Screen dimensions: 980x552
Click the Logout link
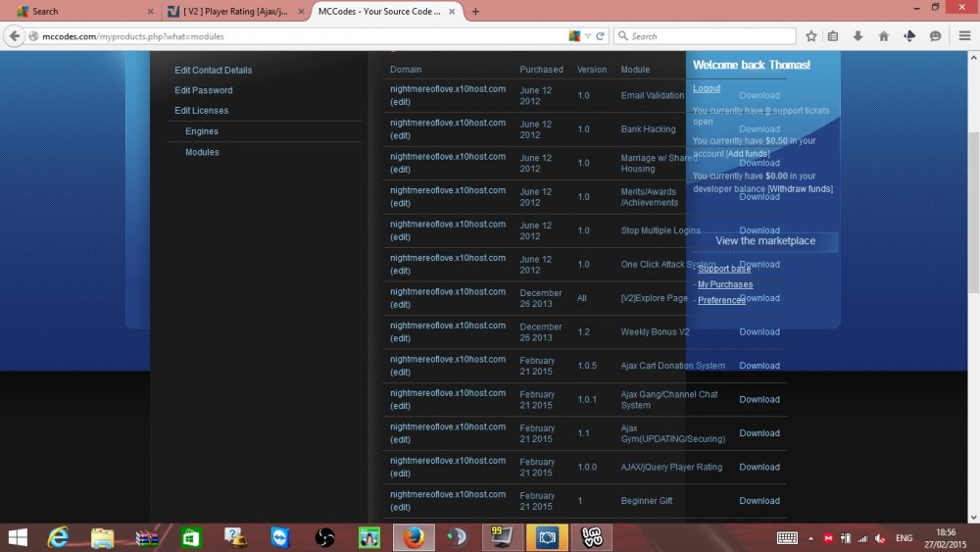click(707, 88)
